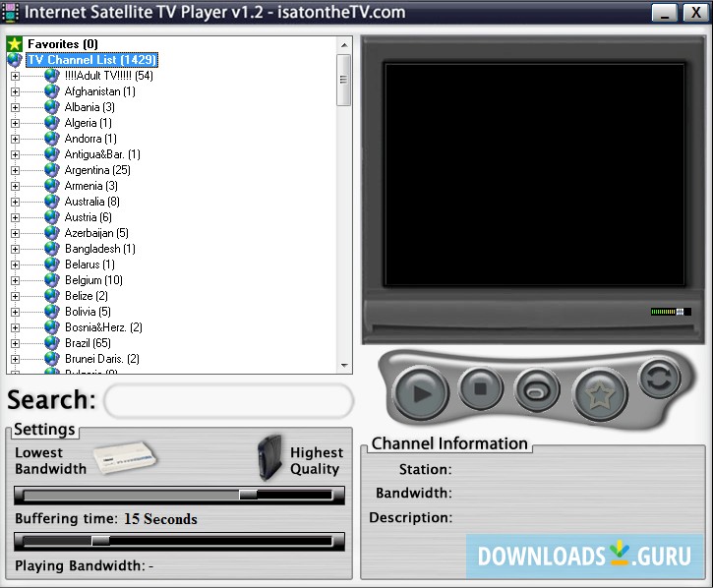The height and width of the screenshot is (588, 713).
Task: Select the Favorites (0) tree item
Action: (63, 44)
